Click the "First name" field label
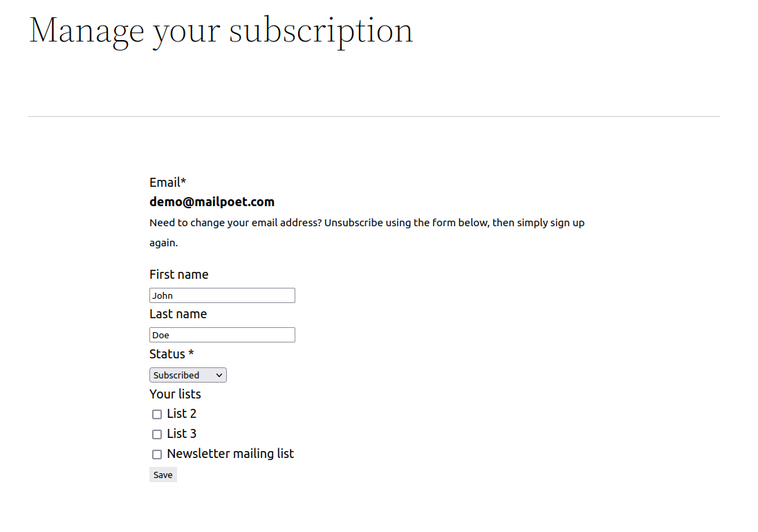Image resolution: width=758 pixels, height=532 pixels. [178, 275]
